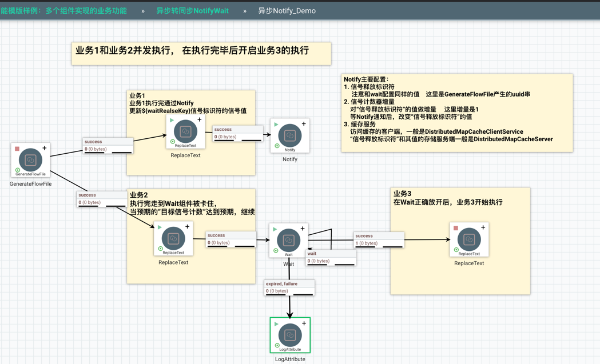The width and height of the screenshot is (600, 364).
Task: Select the Wait processor icon
Action: (x=288, y=240)
